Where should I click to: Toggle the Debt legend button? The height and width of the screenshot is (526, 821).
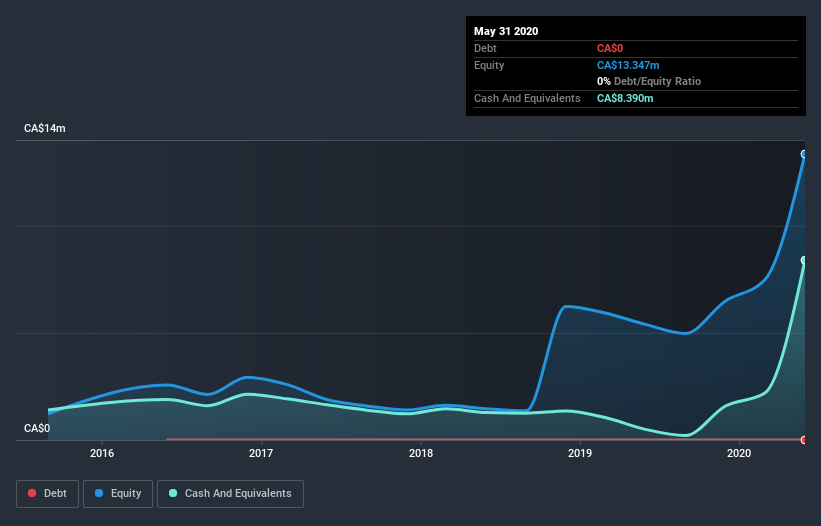[x=47, y=494]
